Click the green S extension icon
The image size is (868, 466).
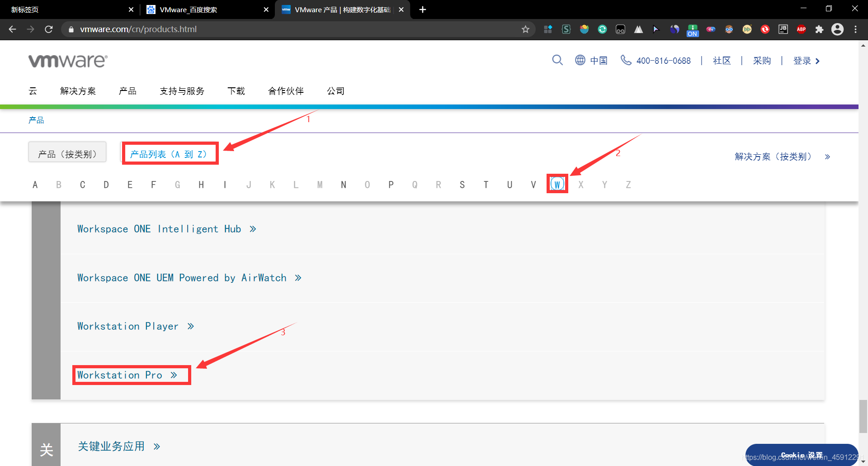(566, 29)
